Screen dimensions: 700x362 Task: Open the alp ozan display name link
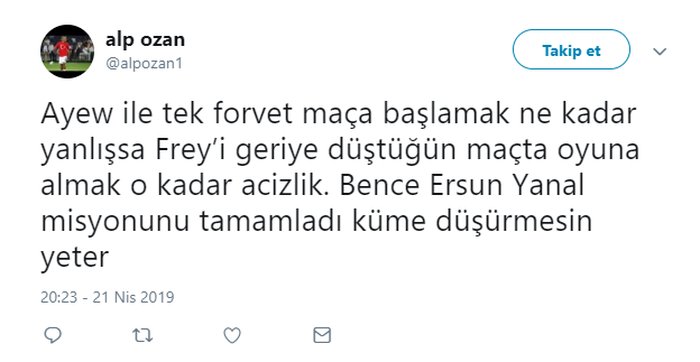[145, 40]
